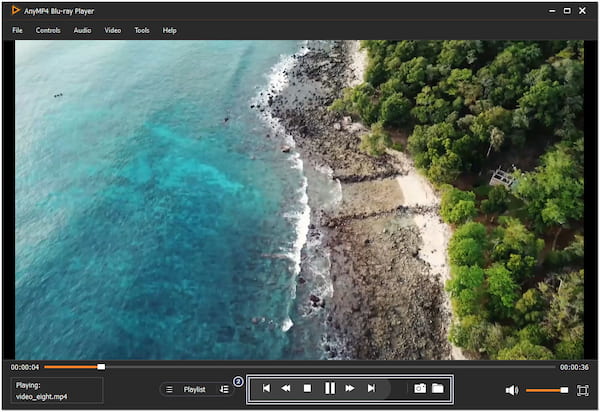Image resolution: width=600 pixels, height=412 pixels.
Task: Click the elapsed time 00:00:04
Action: pyautogui.click(x=25, y=367)
